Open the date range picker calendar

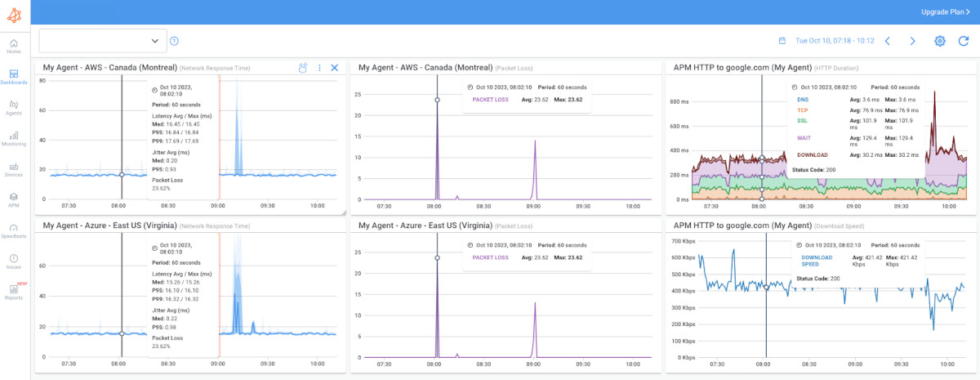782,41
